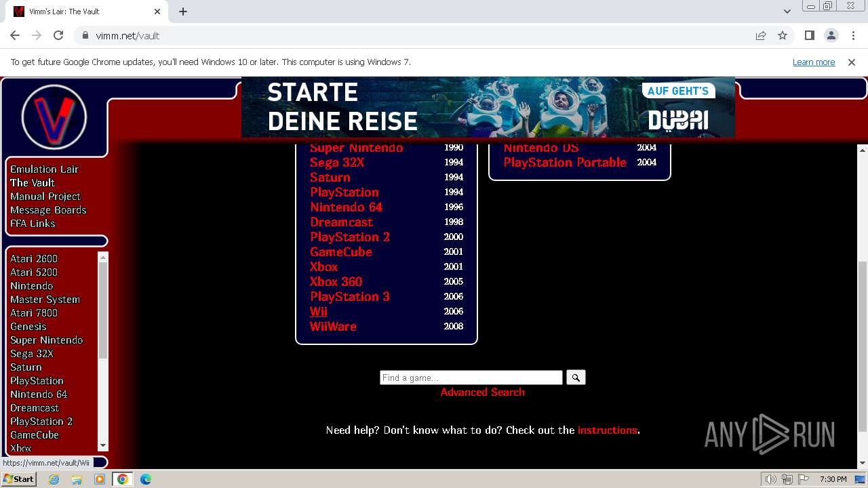Click the Action Center flag tray icon
This screenshot has width=868, height=488.
(x=804, y=479)
